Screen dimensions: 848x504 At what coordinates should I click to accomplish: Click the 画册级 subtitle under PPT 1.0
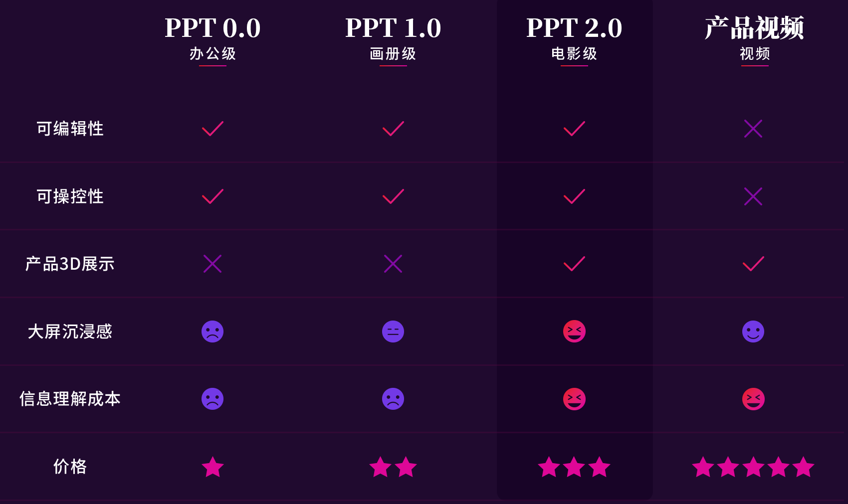coord(393,54)
